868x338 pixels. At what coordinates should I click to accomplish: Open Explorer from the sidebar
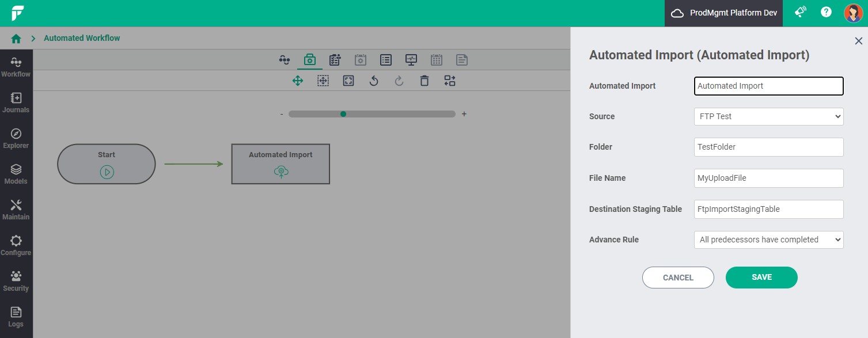pyautogui.click(x=16, y=138)
